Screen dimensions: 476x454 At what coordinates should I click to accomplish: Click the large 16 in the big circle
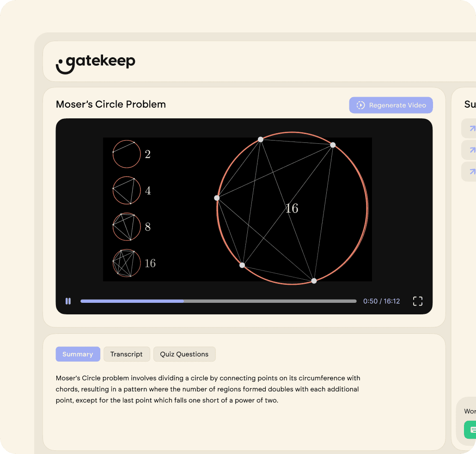pyautogui.click(x=292, y=209)
